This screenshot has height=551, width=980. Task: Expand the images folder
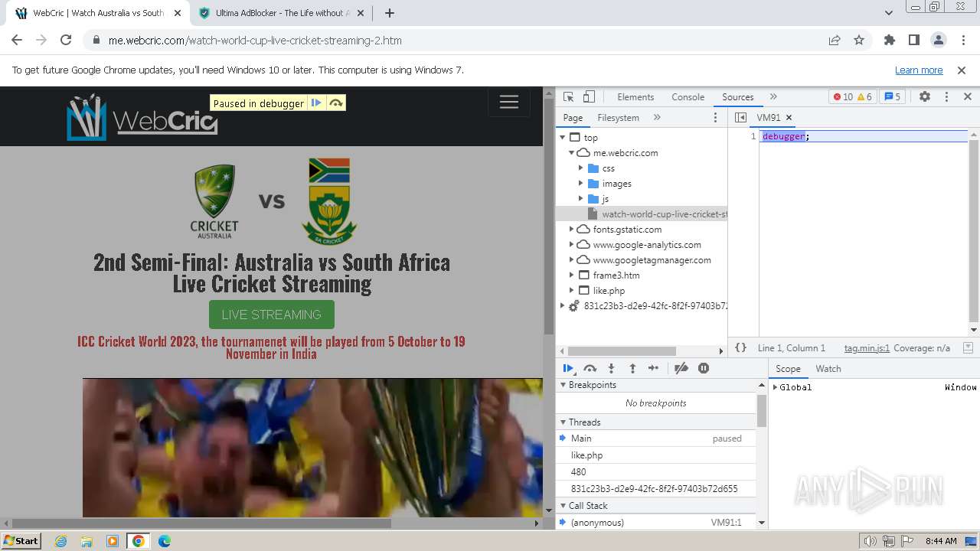pyautogui.click(x=581, y=184)
